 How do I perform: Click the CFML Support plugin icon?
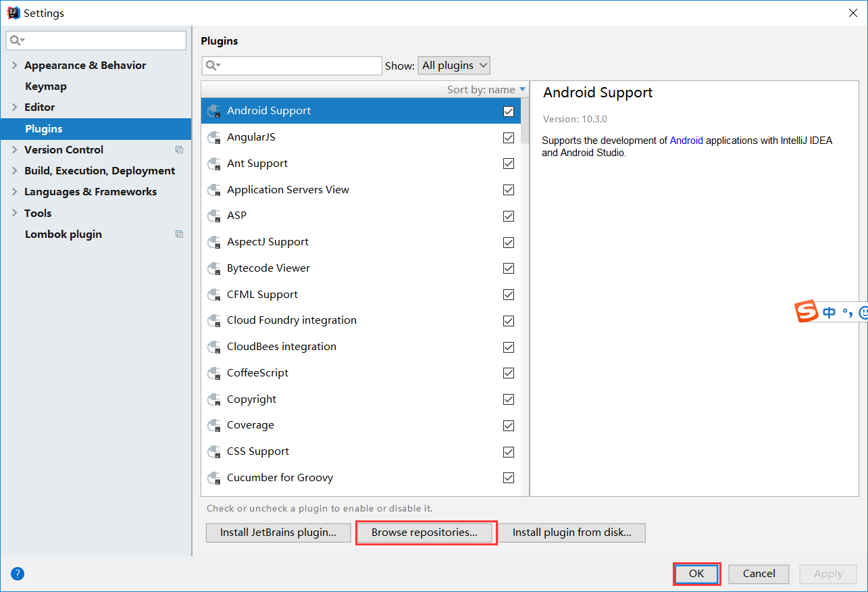click(214, 295)
